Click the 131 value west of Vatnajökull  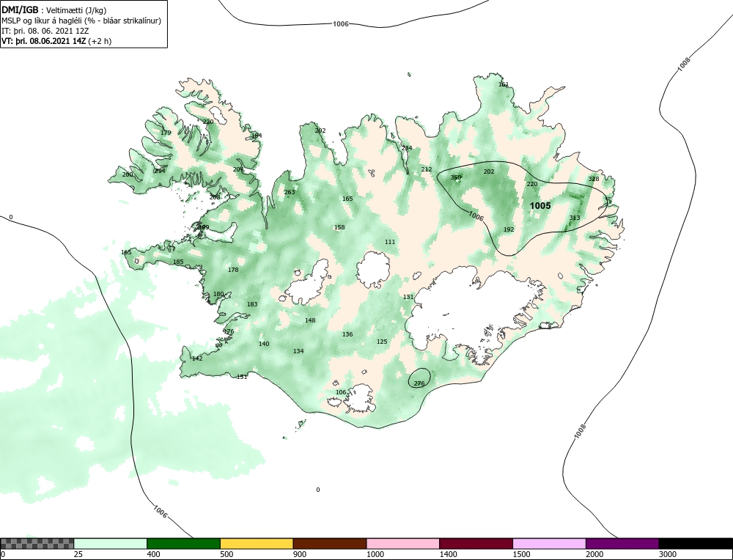pos(408,297)
